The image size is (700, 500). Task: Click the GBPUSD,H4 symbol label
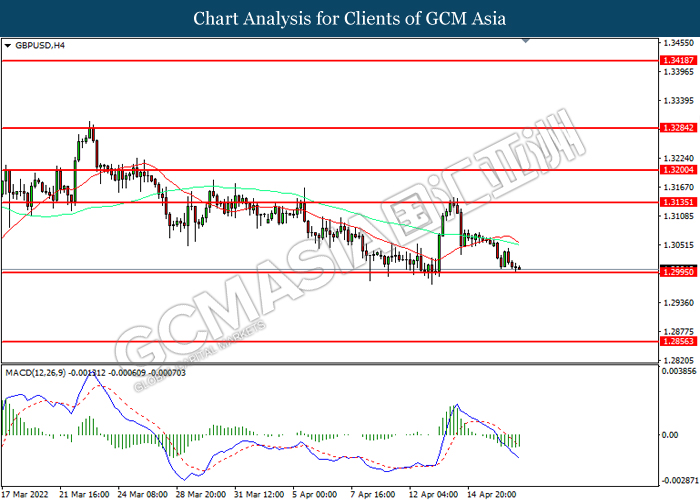(40, 46)
